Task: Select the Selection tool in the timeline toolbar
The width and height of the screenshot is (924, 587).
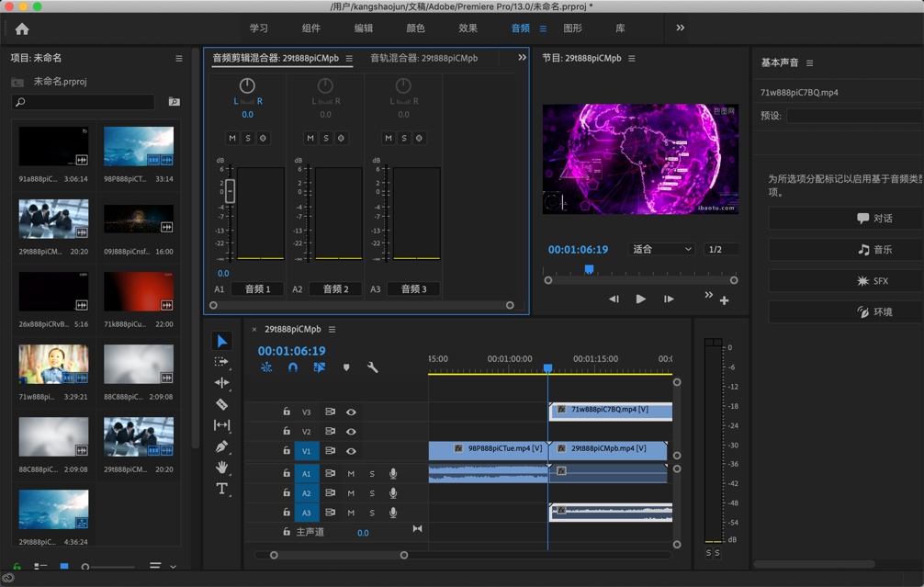Action: pos(220,340)
